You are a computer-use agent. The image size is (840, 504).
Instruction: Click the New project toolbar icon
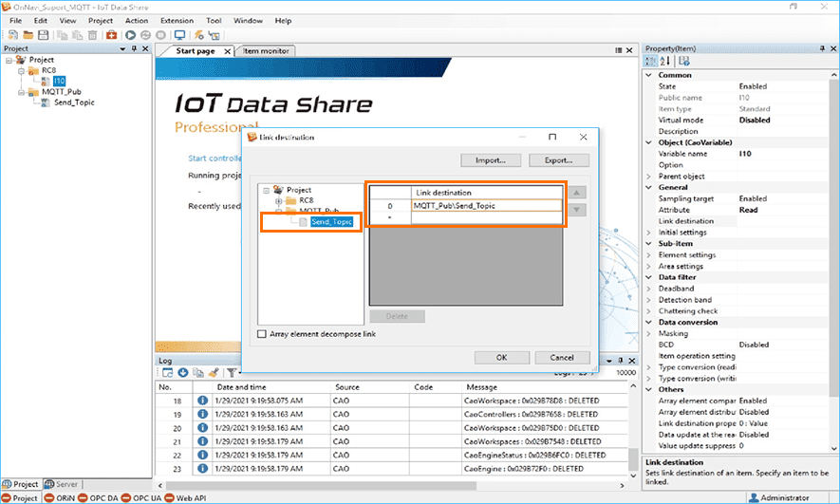(13, 35)
